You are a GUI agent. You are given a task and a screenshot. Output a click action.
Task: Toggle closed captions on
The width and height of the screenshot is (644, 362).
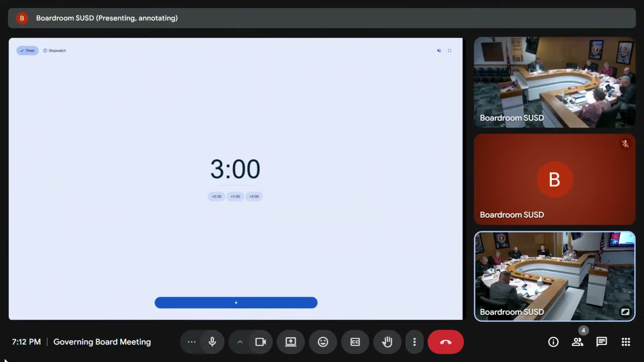[x=355, y=342]
